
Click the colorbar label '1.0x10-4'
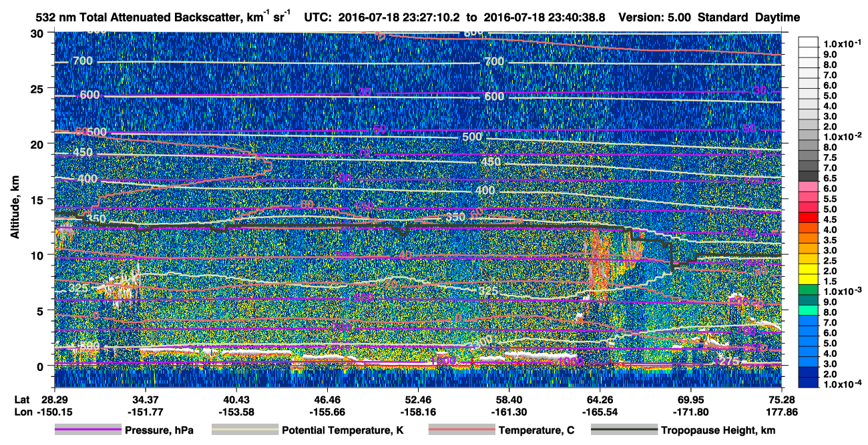point(842,384)
